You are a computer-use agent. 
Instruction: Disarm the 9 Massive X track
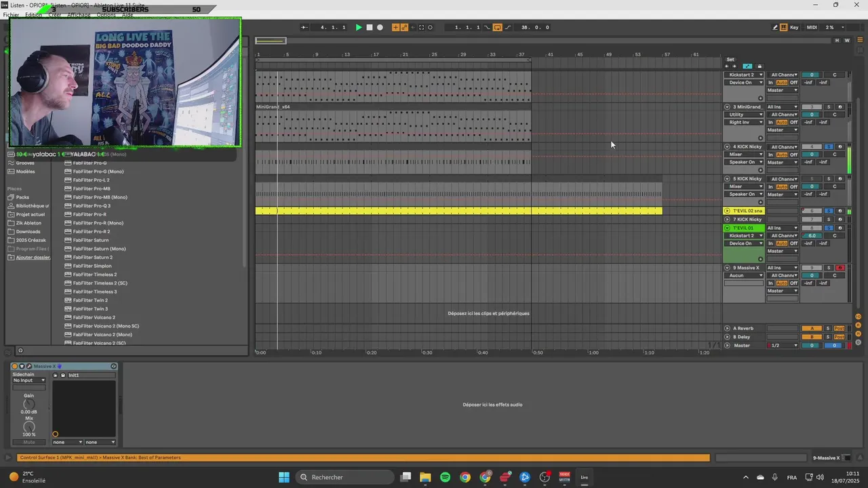coord(840,268)
